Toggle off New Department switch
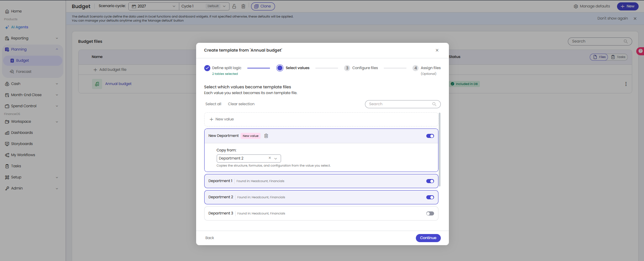The height and width of the screenshot is (261, 644). tap(430, 136)
